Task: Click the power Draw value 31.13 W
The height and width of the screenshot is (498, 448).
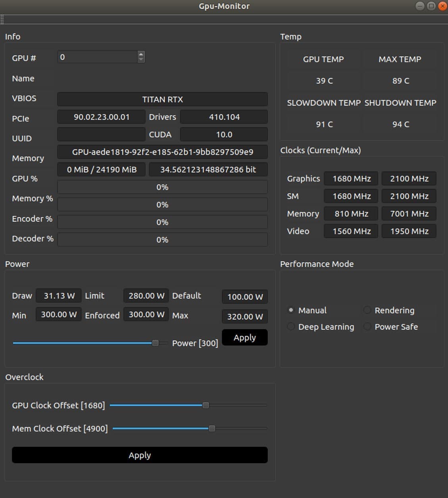Action: [59, 295]
